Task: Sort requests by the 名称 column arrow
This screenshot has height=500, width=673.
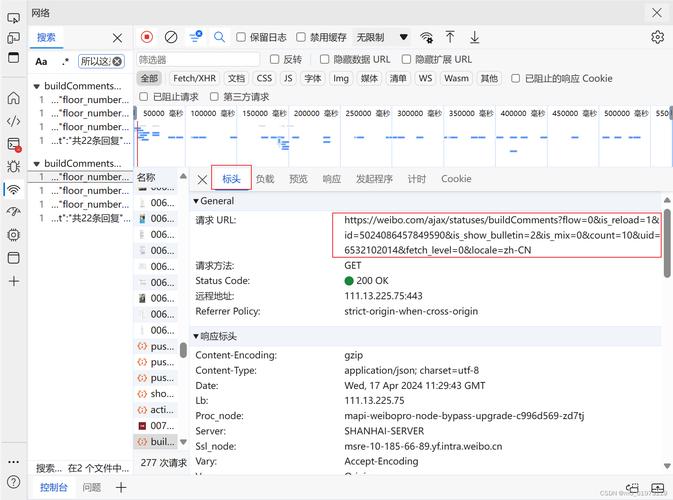Action: pos(183,176)
